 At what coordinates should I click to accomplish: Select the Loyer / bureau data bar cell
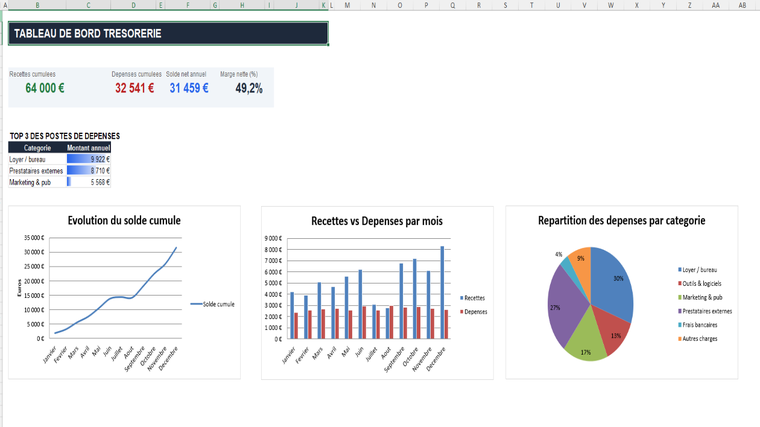point(89,159)
